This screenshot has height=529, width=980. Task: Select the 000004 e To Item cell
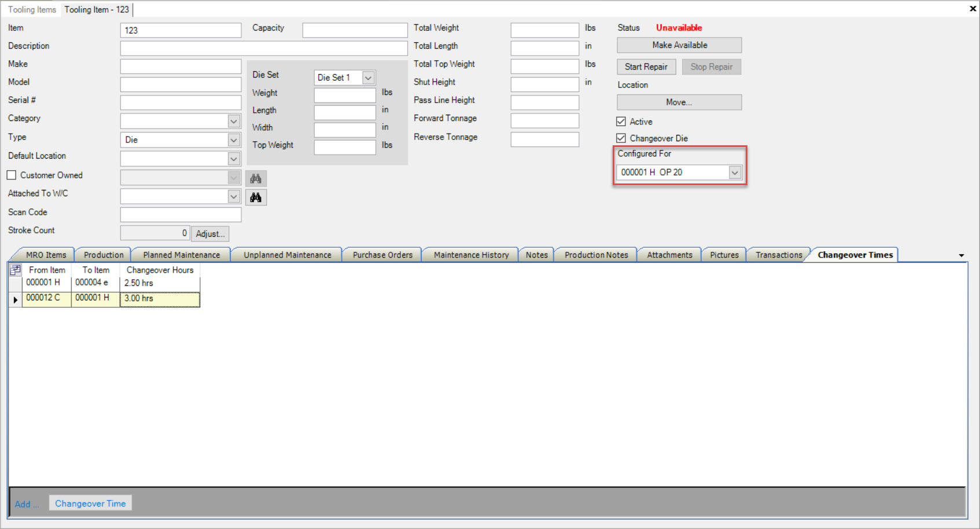coord(95,283)
